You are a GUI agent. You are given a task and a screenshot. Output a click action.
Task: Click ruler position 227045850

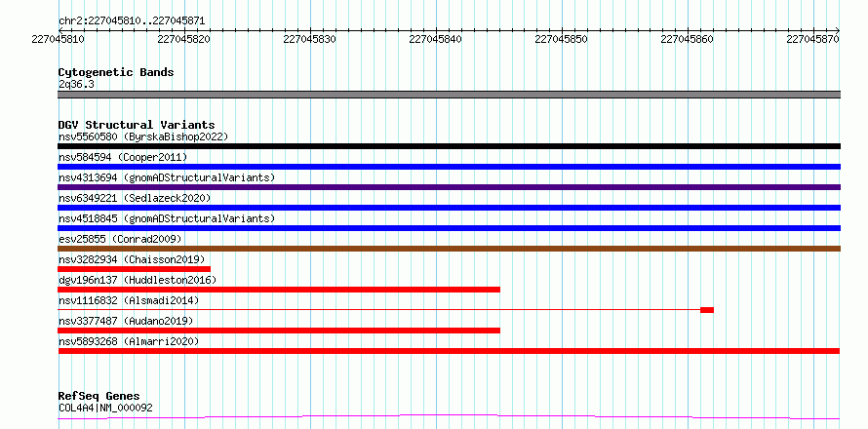click(x=562, y=39)
